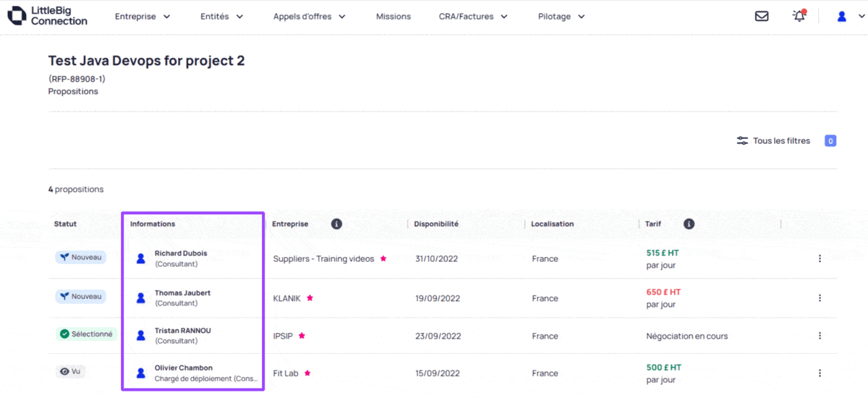Open the notifications bell icon

[x=799, y=16]
